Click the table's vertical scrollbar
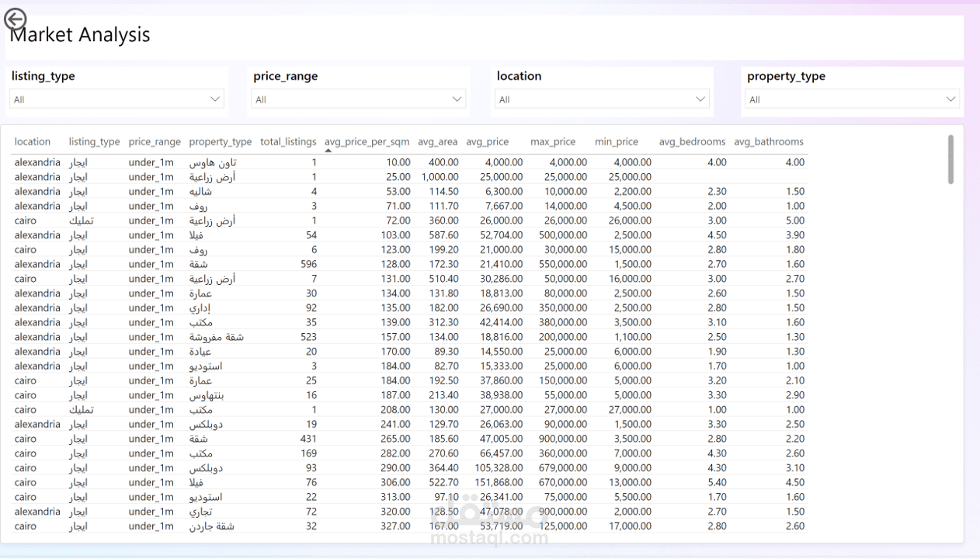The image size is (980, 559). coord(950,159)
